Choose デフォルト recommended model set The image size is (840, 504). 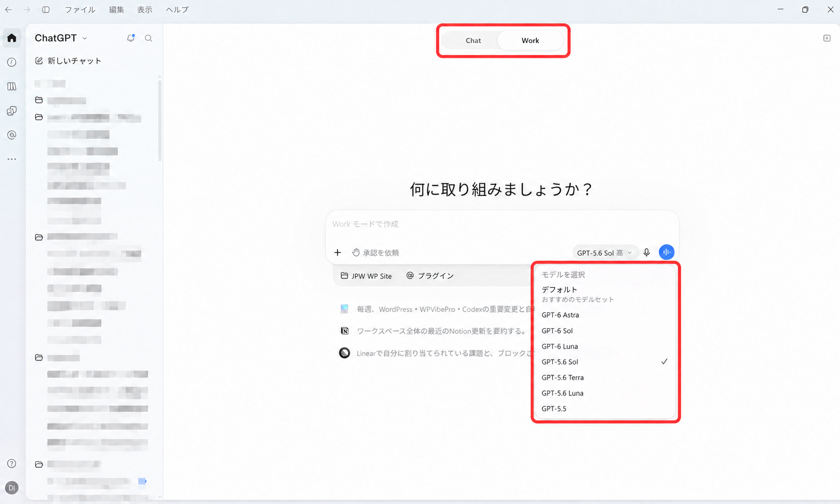coord(605,294)
